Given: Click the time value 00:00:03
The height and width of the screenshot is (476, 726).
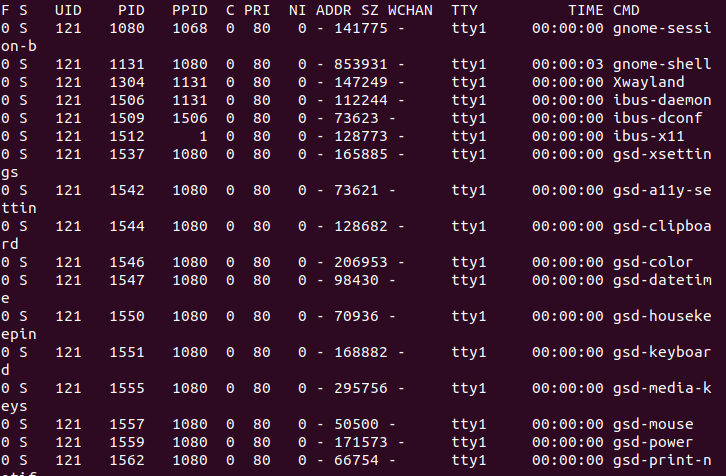Looking at the screenshot, I should 568,64.
